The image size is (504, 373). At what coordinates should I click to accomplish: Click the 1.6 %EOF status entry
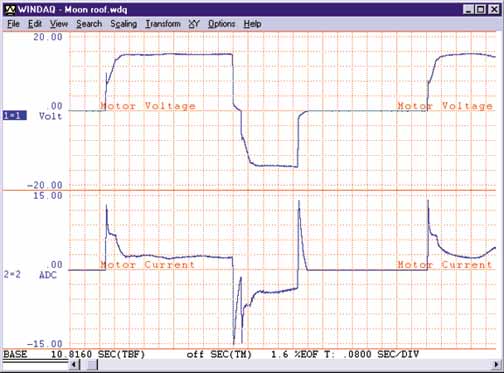[295, 354]
